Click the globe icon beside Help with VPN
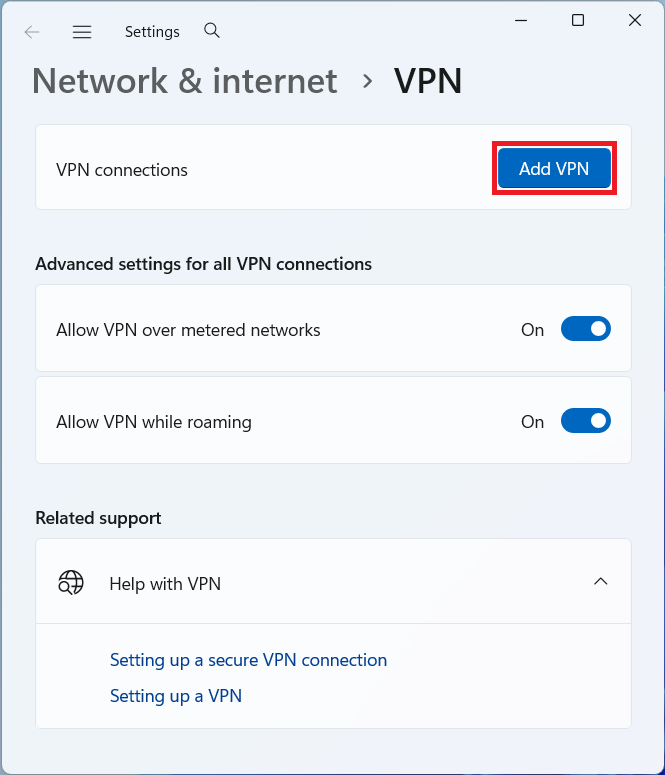This screenshot has height=775, width=665. [x=71, y=583]
